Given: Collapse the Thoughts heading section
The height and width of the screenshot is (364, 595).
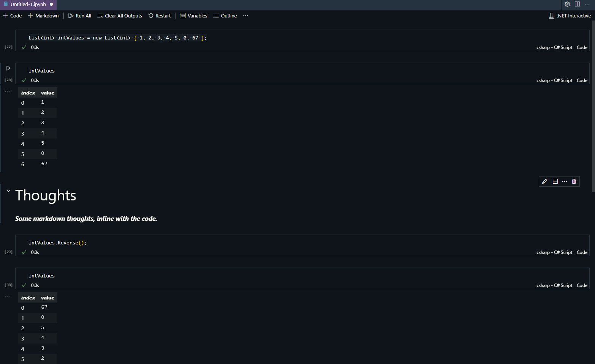Looking at the screenshot, I should click(x=8, y=191).
